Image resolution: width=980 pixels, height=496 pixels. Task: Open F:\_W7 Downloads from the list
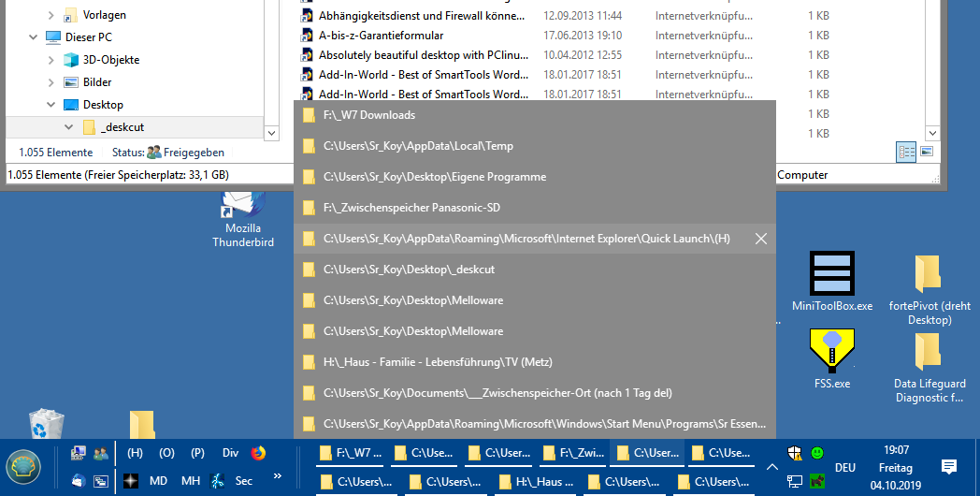(534, 115)
